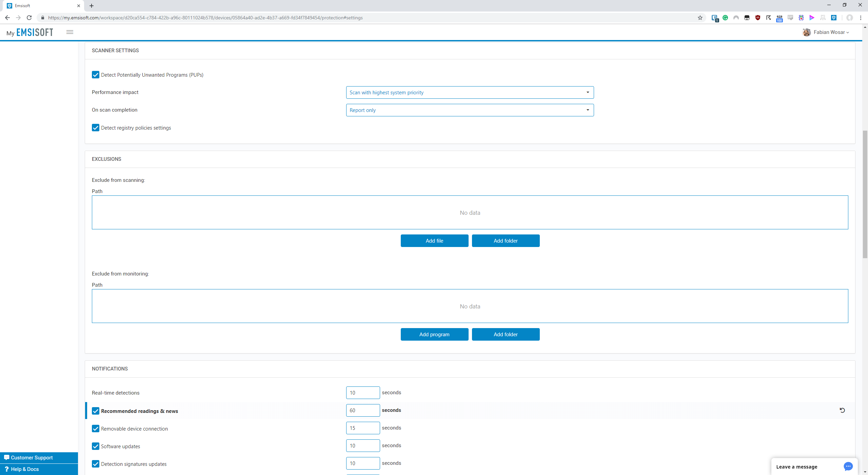This screenshot has height=475, width=868.
Task: Open Customer Support in the sidebar
Action: (x=32, y=458)
